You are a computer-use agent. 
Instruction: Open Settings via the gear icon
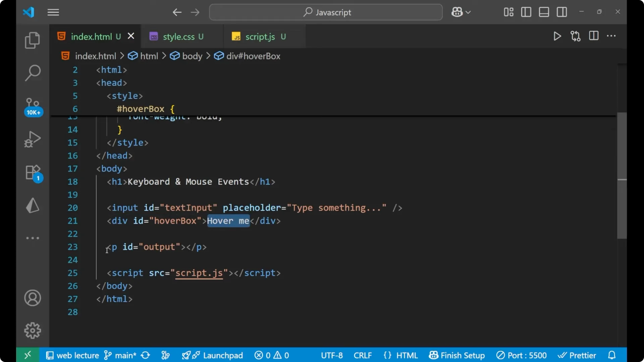[32, 330]
